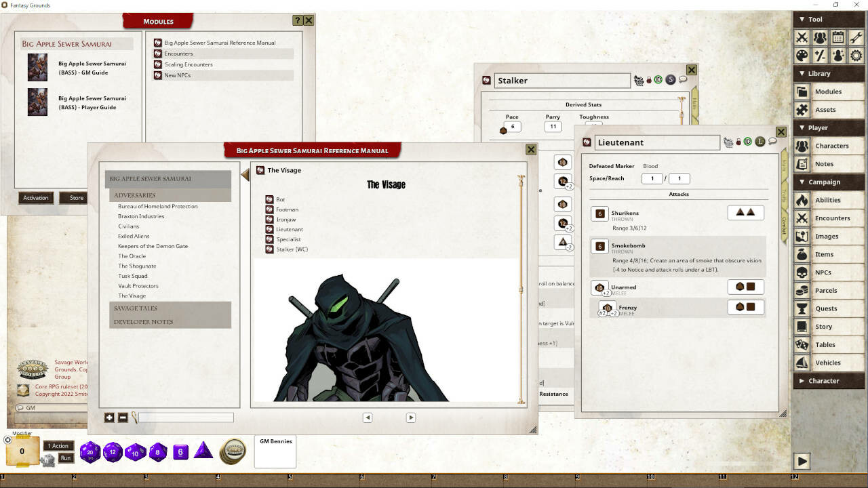Open the Effects tool icon
Viewport: 868px width, 488px height.
point(837,56)
